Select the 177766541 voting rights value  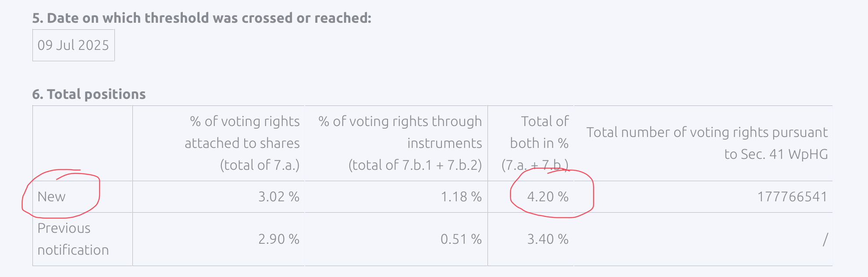[792, 196]
